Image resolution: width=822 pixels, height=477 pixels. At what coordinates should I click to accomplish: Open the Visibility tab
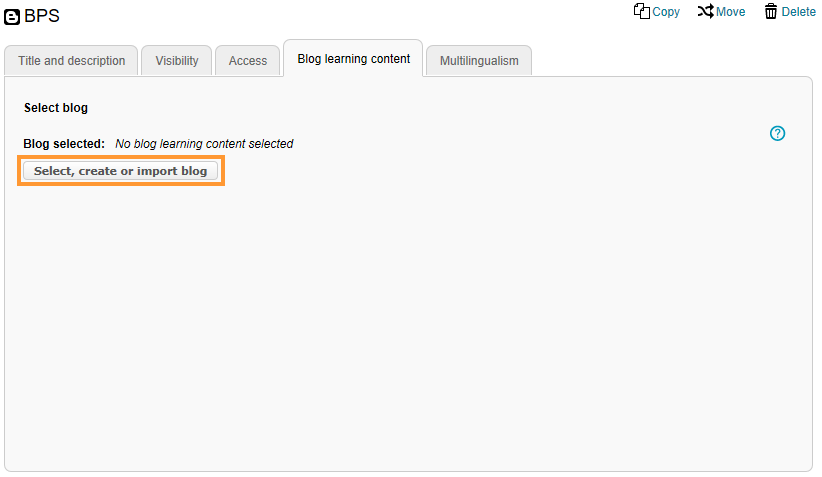(177, 61)
